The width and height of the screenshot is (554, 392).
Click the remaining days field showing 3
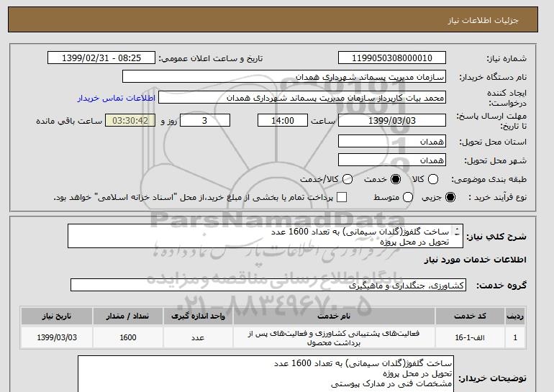pyautogui.click(x=205, y=120)
